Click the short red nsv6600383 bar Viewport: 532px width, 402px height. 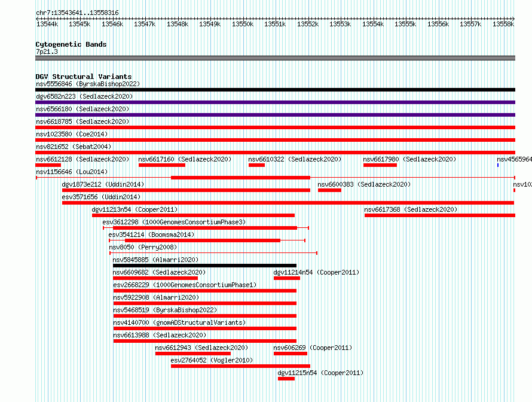(329, 190)
